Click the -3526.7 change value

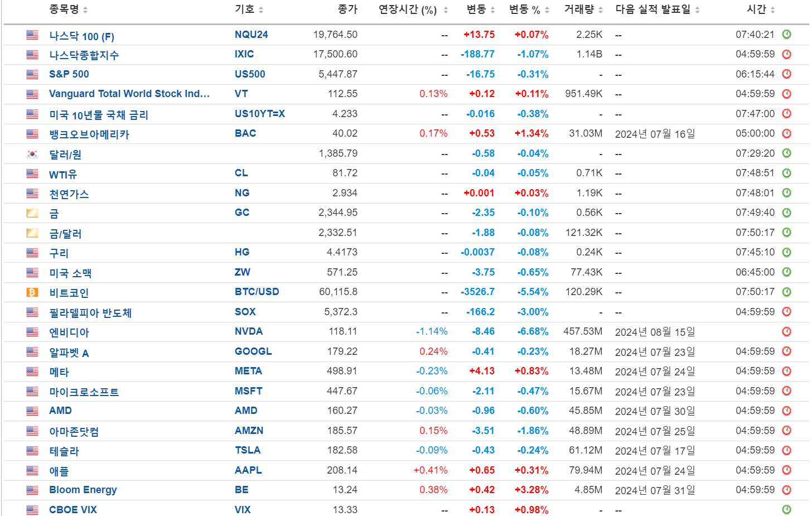click(x=477, y=292)
